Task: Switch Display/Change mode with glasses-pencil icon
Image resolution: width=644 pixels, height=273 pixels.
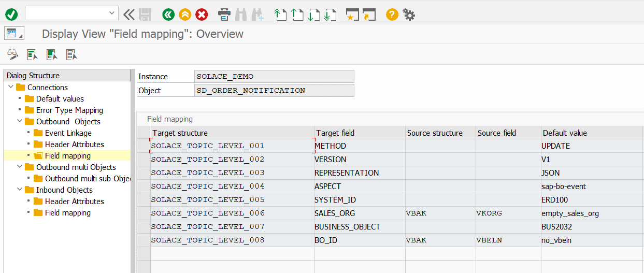Action: point(12,54)
